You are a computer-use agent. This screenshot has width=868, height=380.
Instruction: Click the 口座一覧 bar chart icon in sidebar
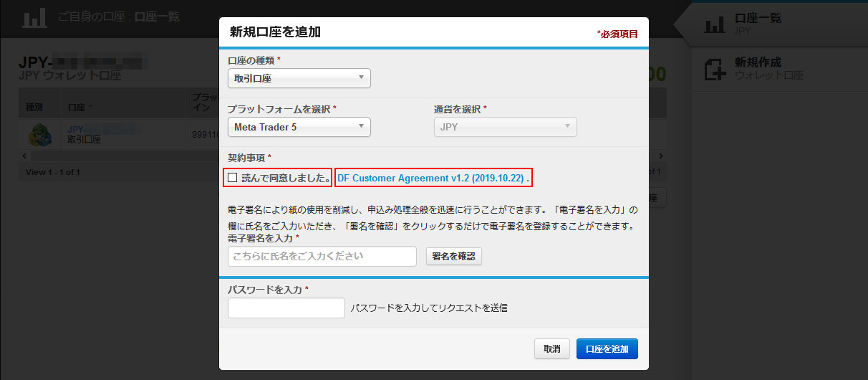point(715,24)
